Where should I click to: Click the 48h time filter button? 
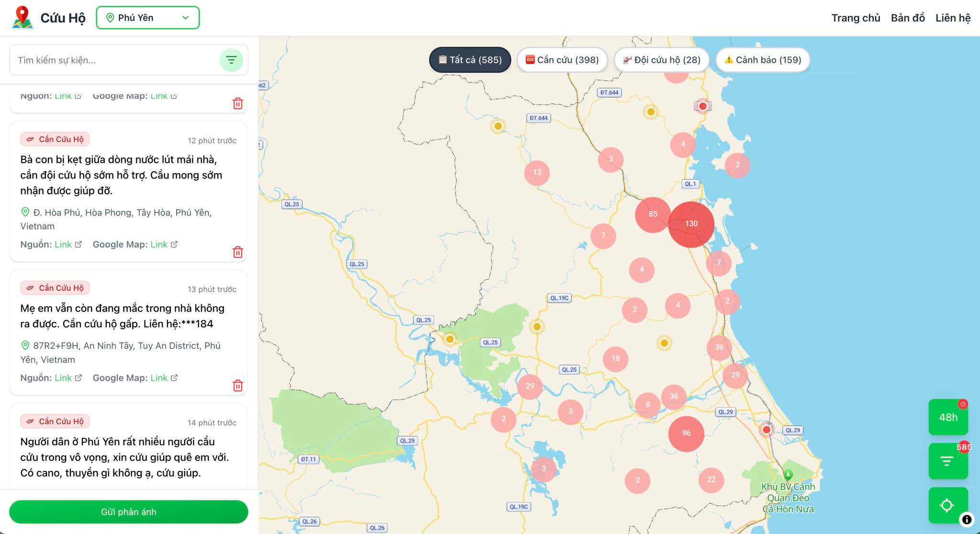[x=948, y=417]
